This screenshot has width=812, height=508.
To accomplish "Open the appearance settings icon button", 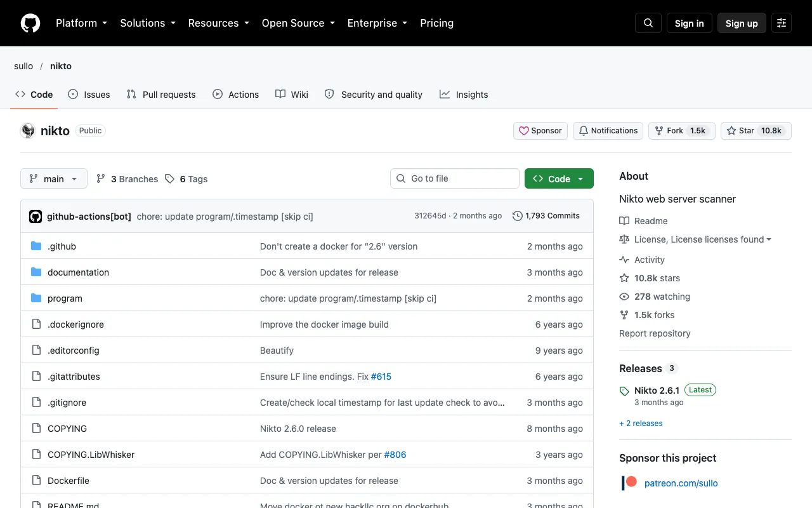I will click(x=782, y=23).
